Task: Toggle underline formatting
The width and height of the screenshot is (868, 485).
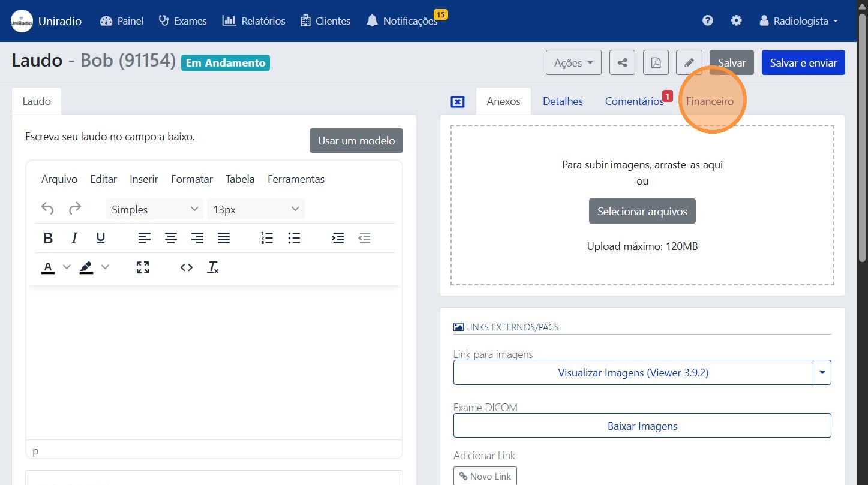Action: coord(101,238)
